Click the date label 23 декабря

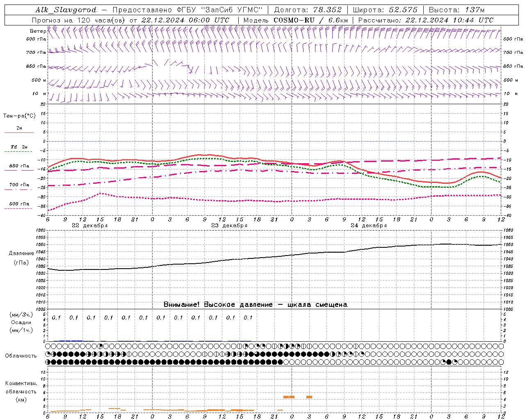[229, 226]
